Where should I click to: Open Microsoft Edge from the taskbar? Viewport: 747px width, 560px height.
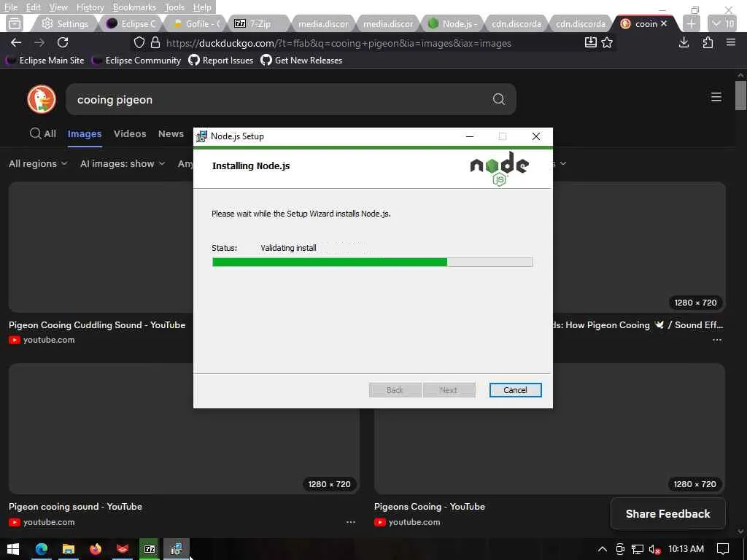42,549
